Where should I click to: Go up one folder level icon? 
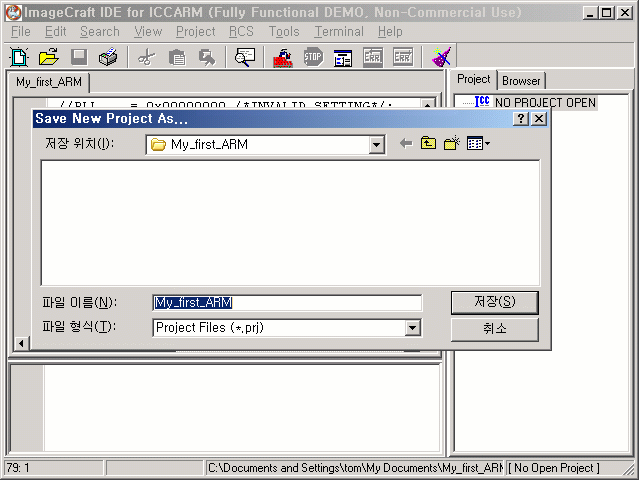pyautogui.click(x=428, y=143)
